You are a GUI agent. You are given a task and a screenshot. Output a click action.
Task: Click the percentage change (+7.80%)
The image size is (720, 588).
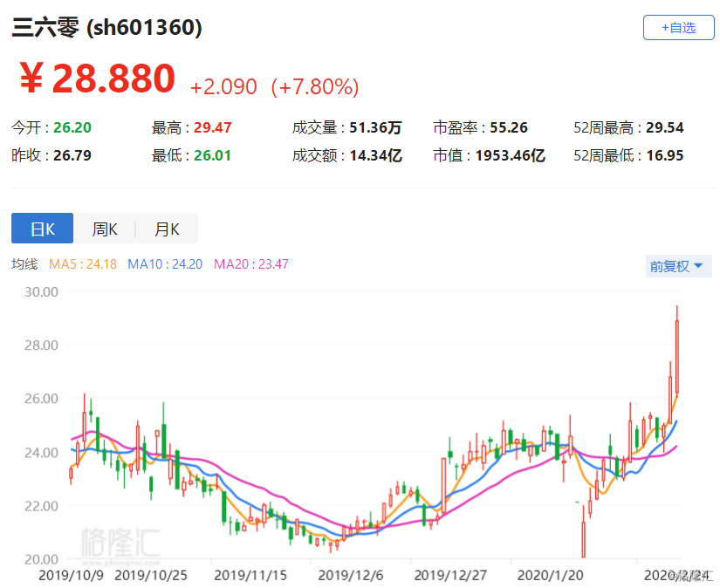pos(315,86)
